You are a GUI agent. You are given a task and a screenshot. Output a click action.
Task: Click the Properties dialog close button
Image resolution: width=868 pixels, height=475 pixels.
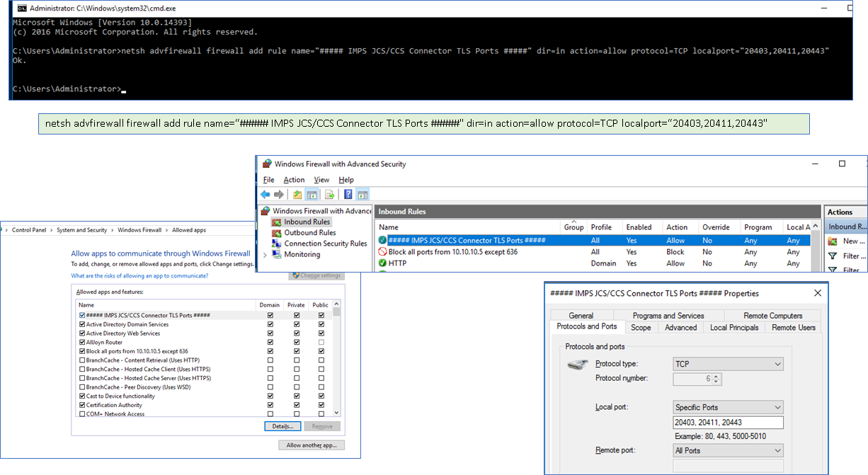[818, 293]
